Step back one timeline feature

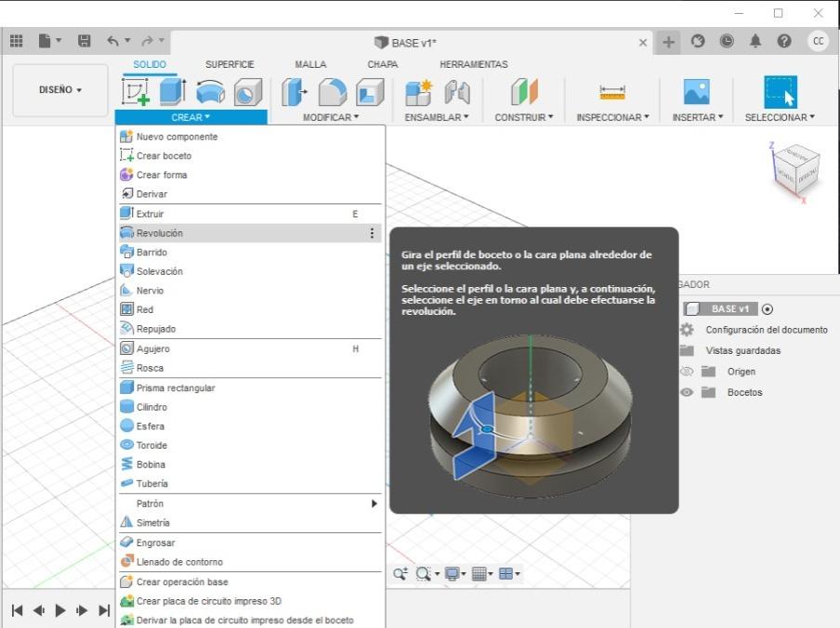[39, 610]
